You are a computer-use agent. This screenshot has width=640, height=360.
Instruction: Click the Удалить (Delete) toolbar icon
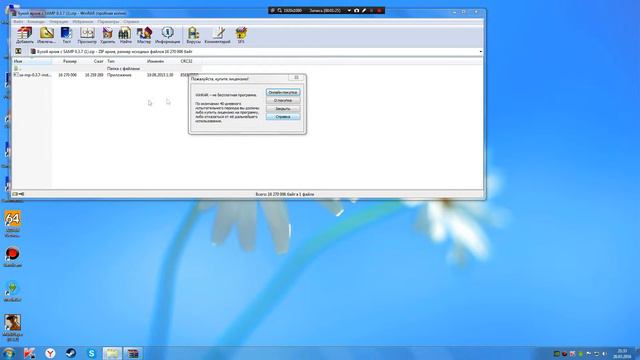point(107,35)
